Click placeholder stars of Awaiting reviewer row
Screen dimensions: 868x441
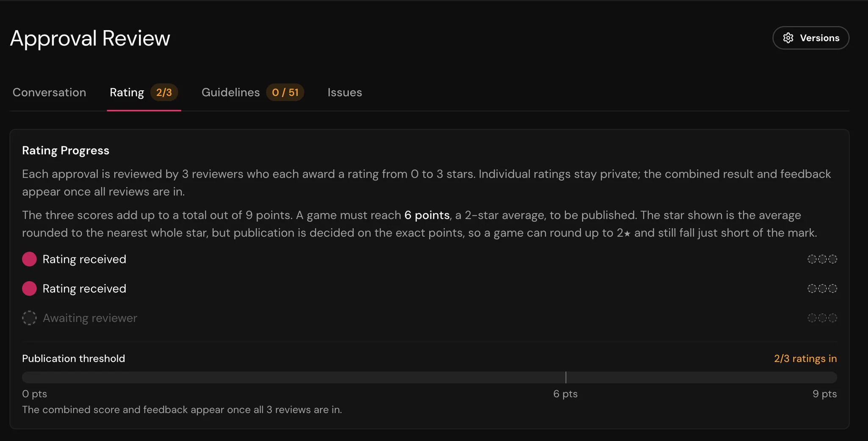click(x=822, y=318)
